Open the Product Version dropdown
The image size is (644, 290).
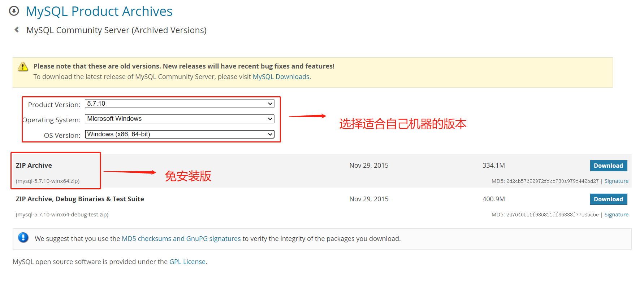tap(180, 104)
